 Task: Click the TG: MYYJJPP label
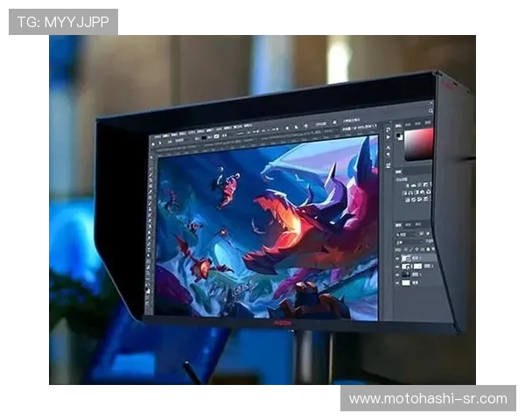coord(63,21)
